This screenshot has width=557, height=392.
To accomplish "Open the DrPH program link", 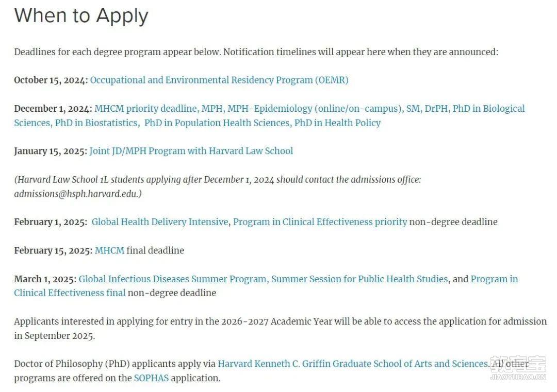I will [436, 109].
